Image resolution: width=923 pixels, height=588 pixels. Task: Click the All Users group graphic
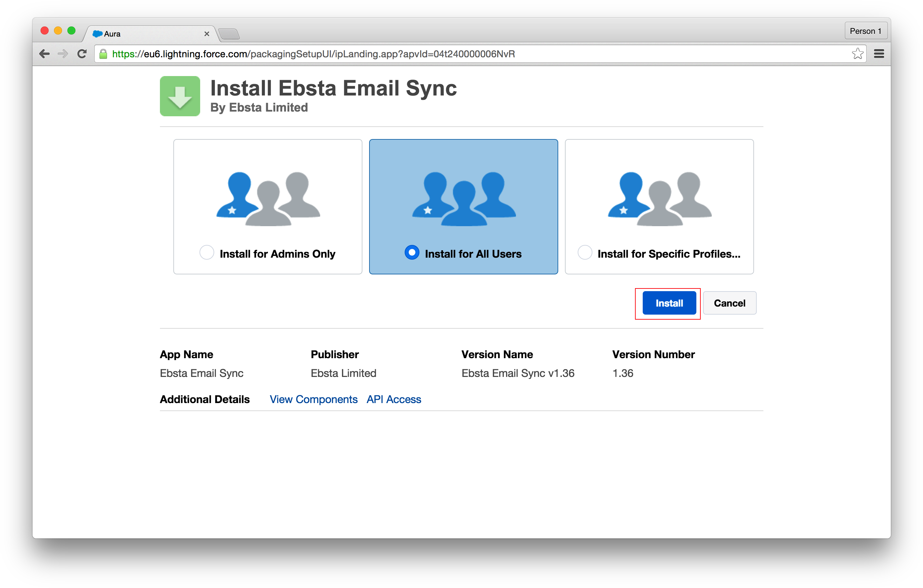point(464,198)
